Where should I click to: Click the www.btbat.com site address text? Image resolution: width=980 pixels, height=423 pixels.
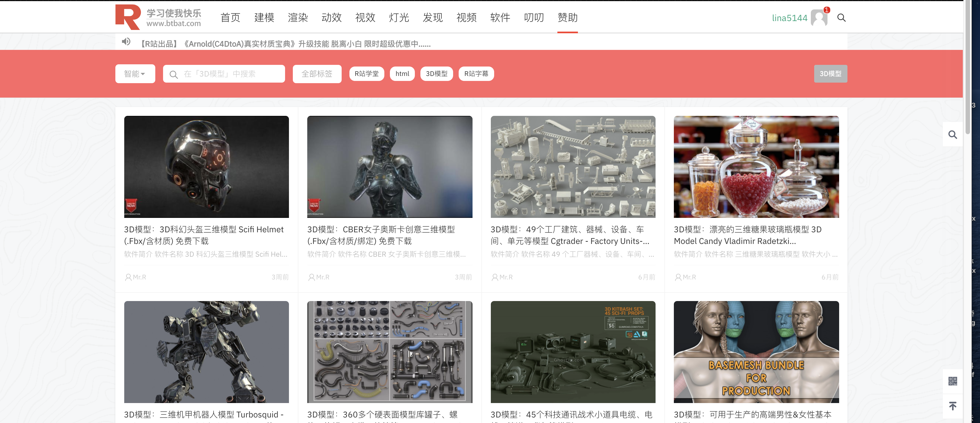pos(174,23)
